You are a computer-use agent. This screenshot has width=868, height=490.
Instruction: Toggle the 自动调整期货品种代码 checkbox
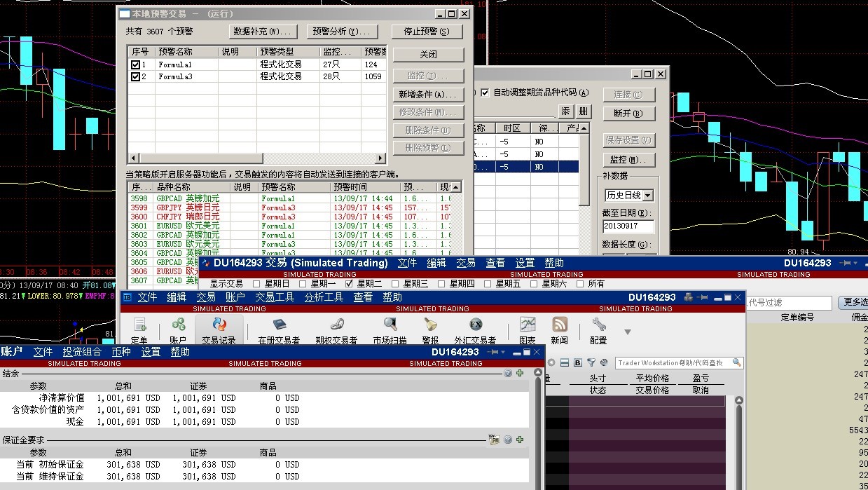pos(485,93)
